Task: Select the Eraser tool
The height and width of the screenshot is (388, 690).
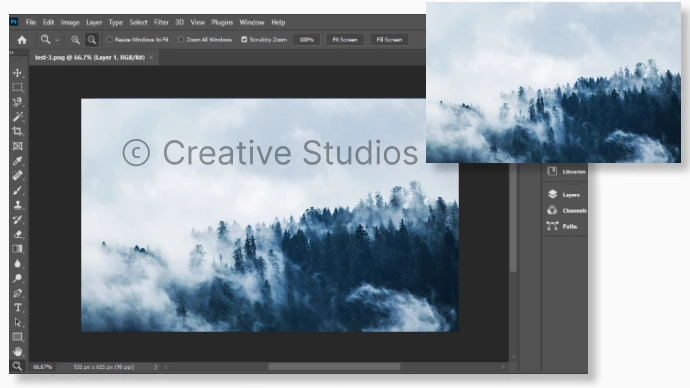Action: point(18,234)
